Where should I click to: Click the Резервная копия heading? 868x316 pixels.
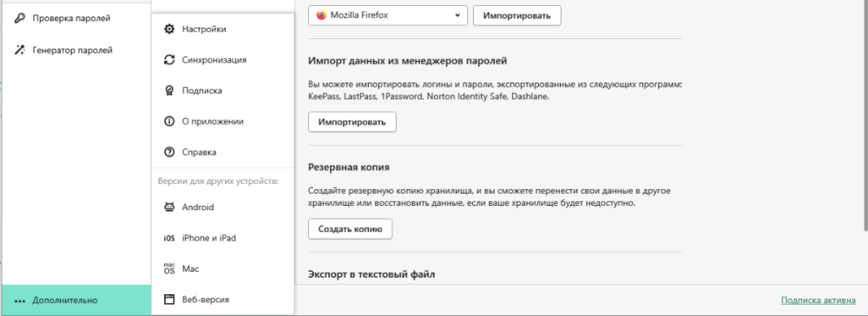[x=349, y=168]
